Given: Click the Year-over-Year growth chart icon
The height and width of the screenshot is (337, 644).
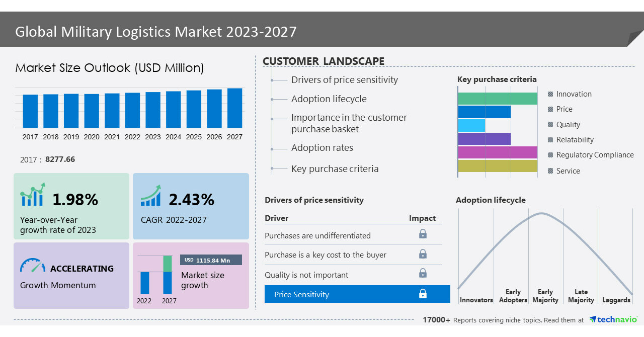Looking at the screenshot, I should click(x=33, y=195).
